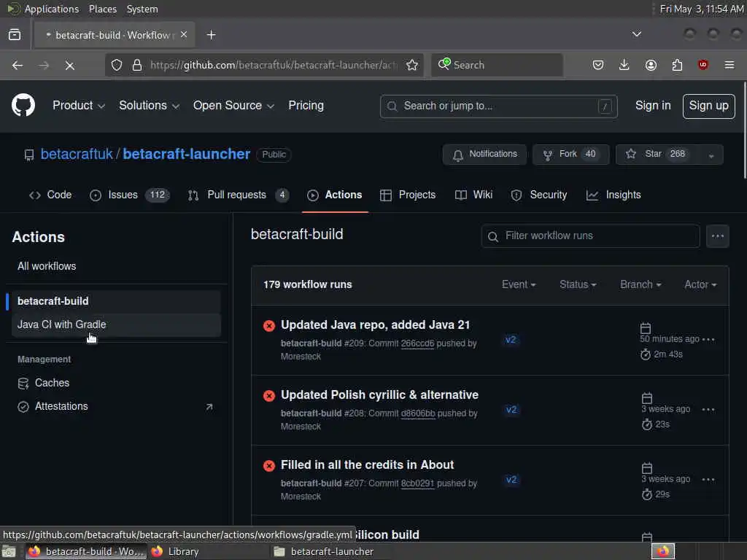Viewport: 747px width, 560px height.
Task: Expand the Open Source menu
Action: pyautogui.click(x=233, y=105)
